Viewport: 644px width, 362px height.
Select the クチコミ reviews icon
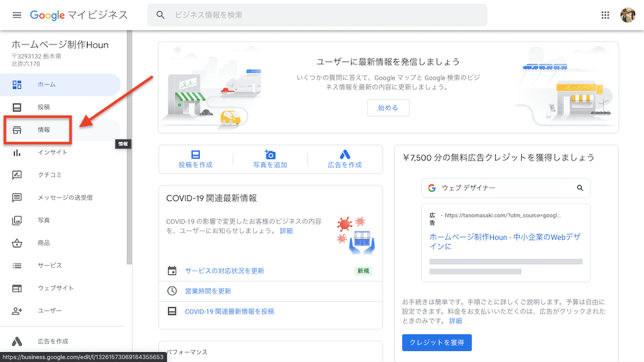17,175
